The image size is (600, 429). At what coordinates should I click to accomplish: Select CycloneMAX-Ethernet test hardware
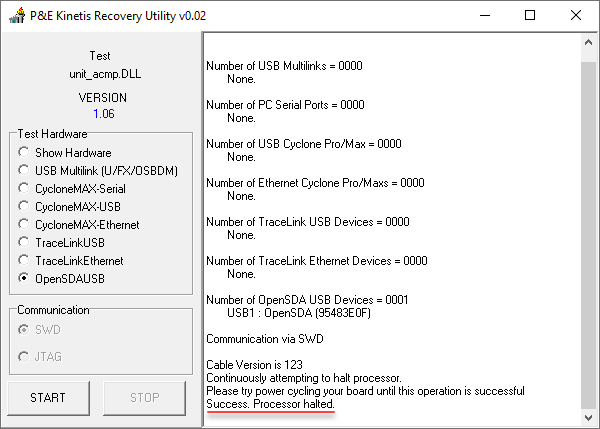click(x=24, y=225)
